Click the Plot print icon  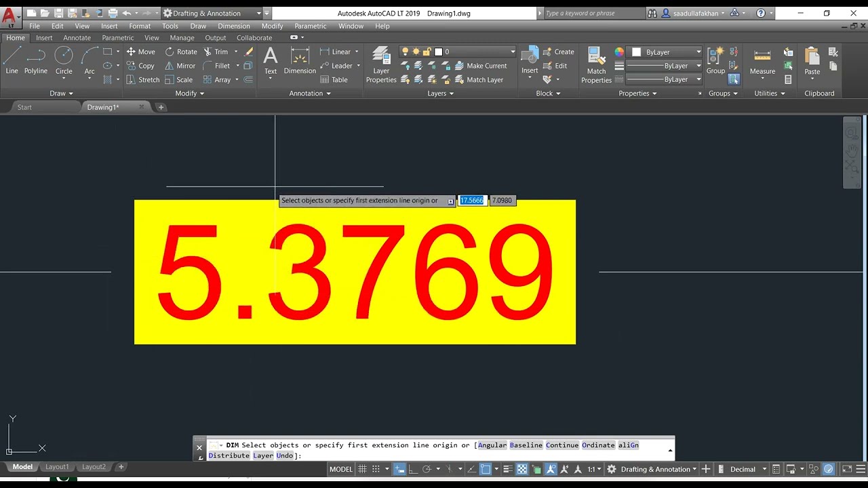[113, 13]
